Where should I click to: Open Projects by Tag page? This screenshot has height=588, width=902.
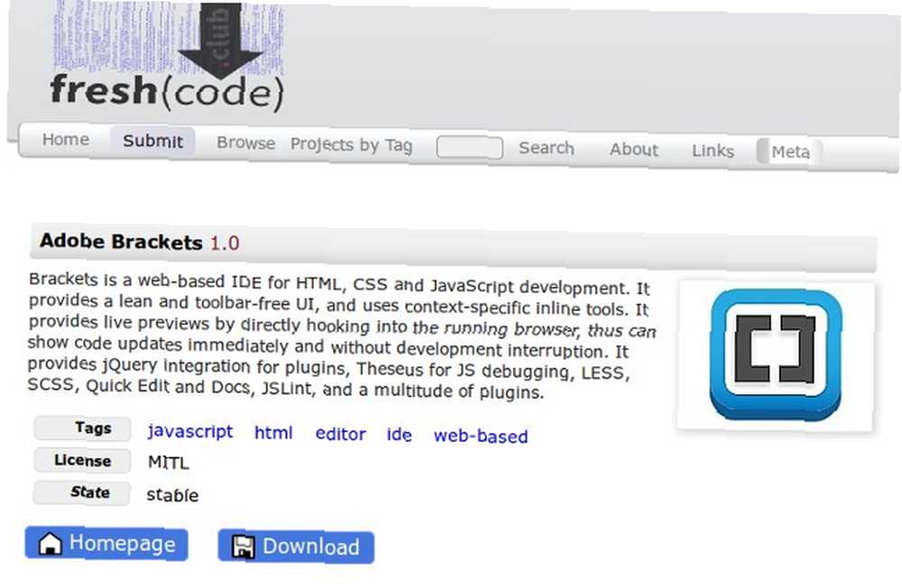coord(352,145)
